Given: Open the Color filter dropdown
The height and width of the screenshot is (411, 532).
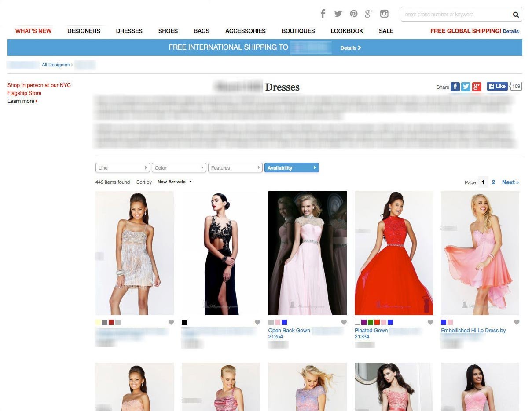Looking at the screenshot, I should (x=179, y=168).
